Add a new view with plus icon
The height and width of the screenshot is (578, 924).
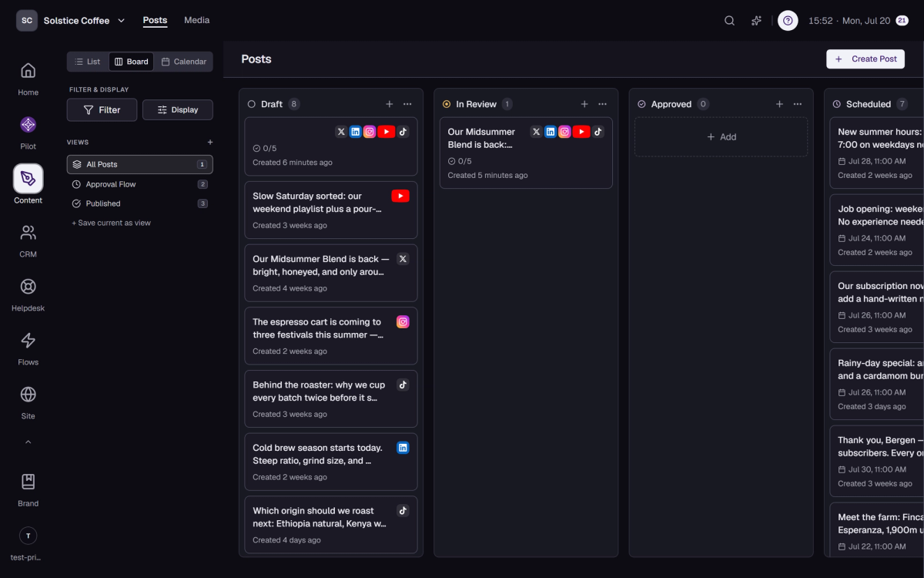tap(210, 142)
